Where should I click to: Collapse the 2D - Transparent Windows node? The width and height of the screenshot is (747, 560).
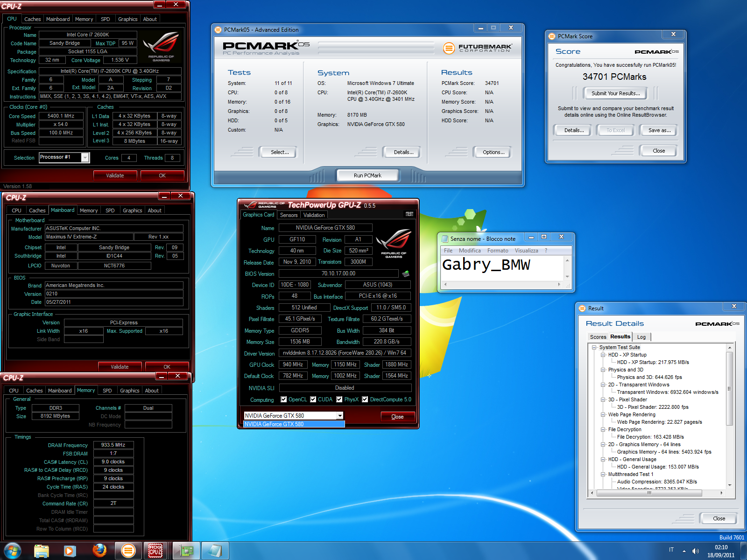[603, 385]
